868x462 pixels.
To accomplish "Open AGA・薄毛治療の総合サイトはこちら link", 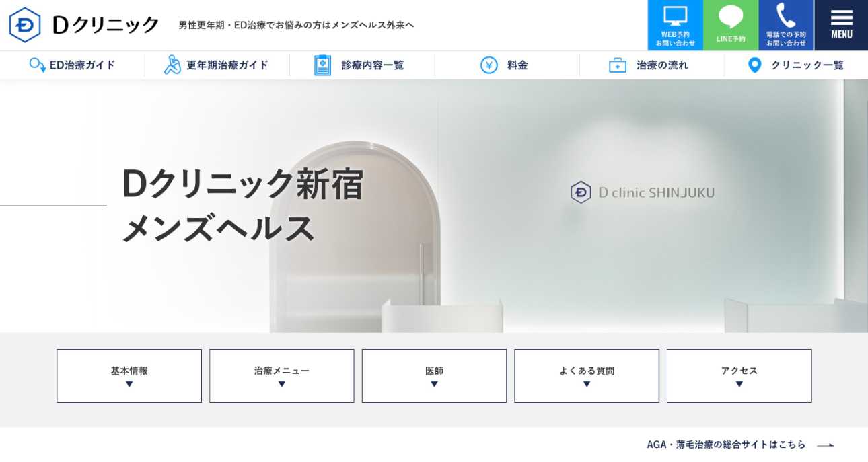I will click(x=726, y=445).
